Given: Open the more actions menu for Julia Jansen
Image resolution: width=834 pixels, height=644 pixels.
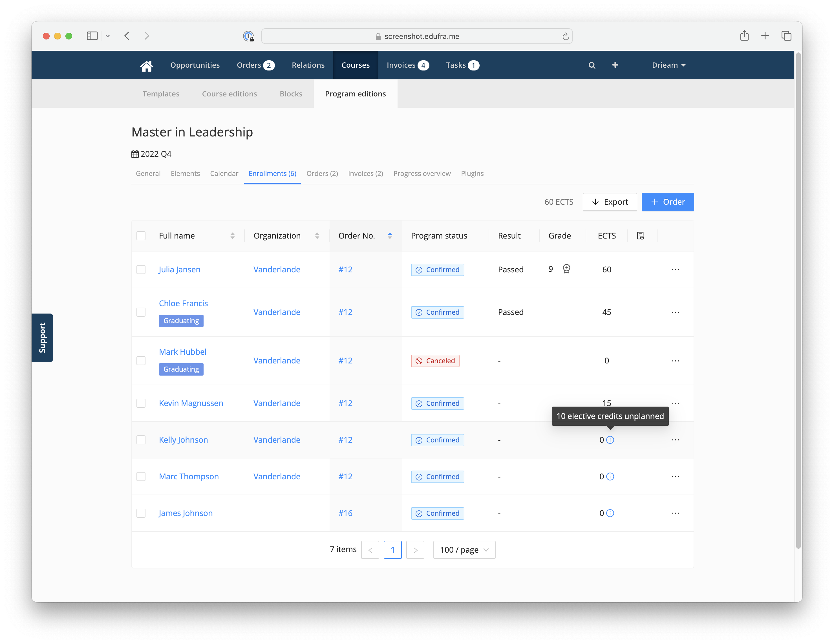Looking at the screenshot, I should [675, 270].
